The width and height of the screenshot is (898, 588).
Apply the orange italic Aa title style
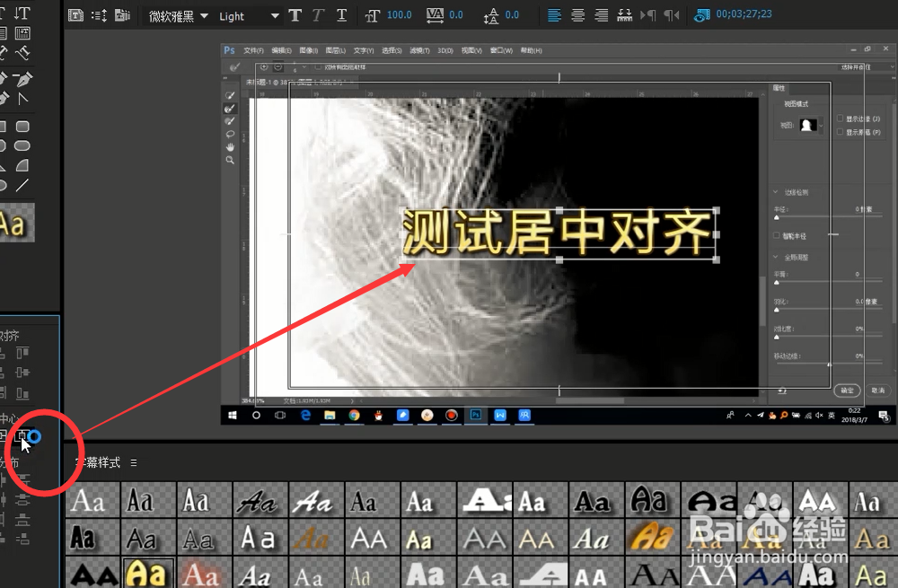pyautogui.click(x=653, y=537)
